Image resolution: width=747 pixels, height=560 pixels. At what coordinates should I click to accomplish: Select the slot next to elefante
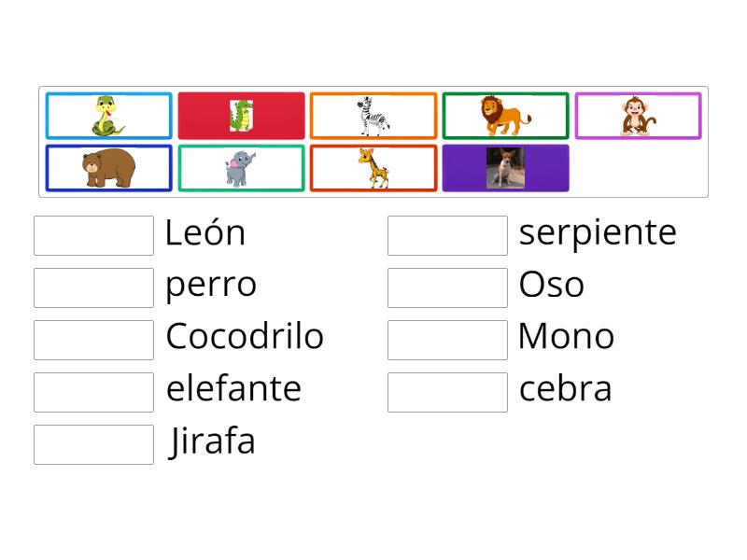(92, 391)
